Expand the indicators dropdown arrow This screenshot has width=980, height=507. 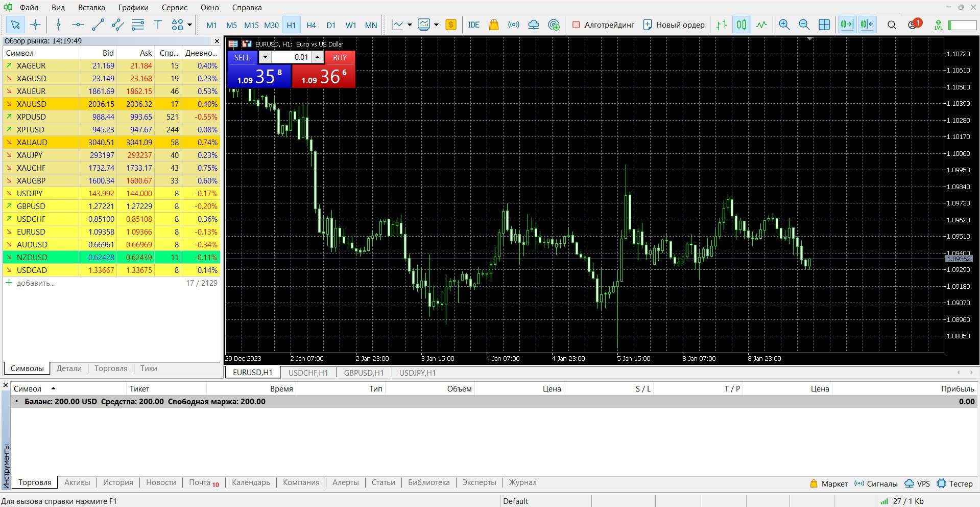[x=410, y=25]
